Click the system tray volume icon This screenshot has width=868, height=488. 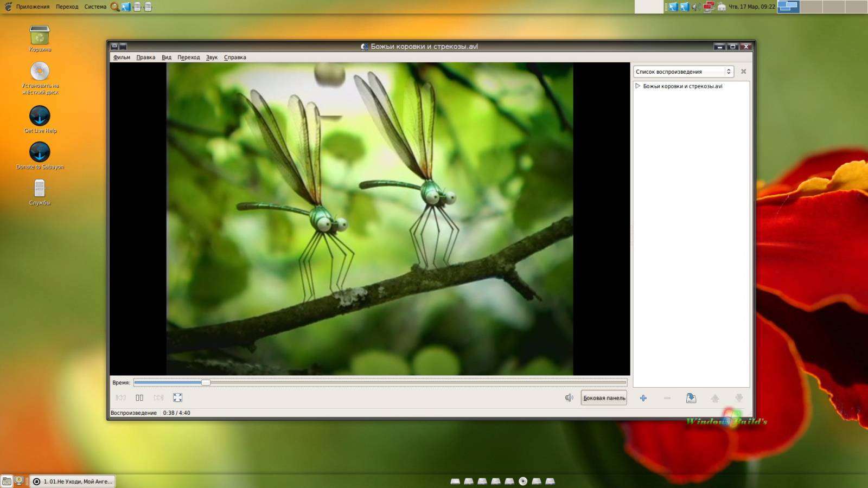[696, 7]
